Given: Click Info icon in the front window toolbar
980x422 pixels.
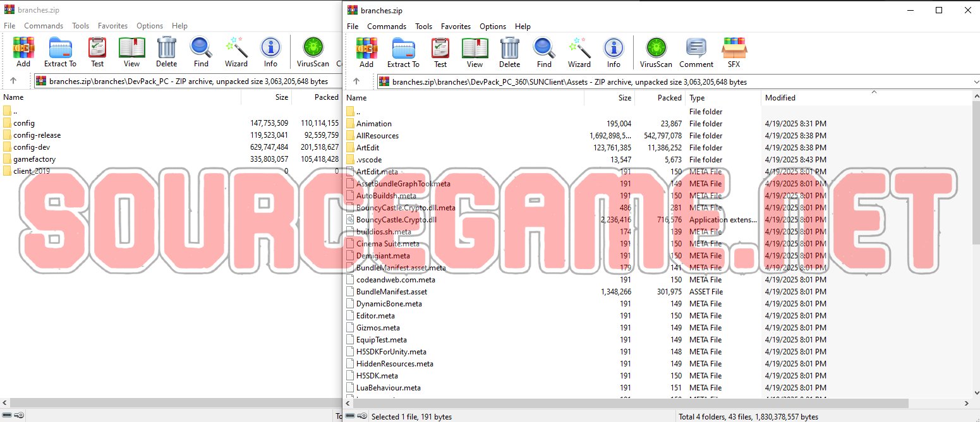Looking at the screenshot, I should (614, 52).
